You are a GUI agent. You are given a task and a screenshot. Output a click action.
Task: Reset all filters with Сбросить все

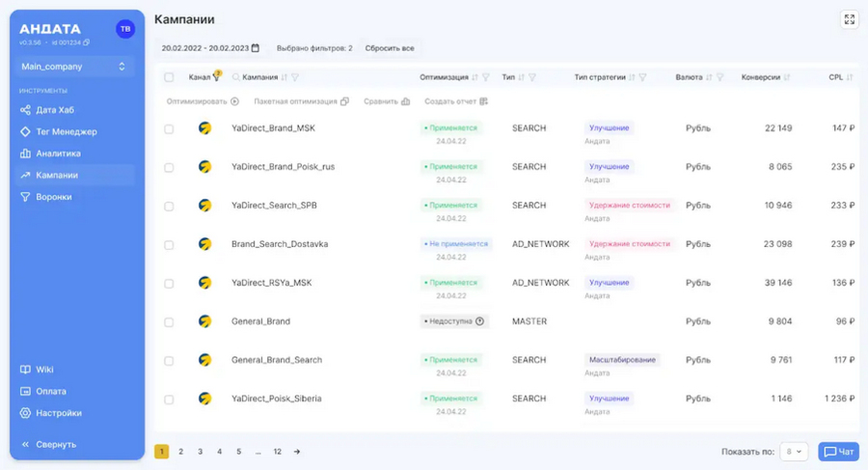pyautogui.click(x=390, y=48)
